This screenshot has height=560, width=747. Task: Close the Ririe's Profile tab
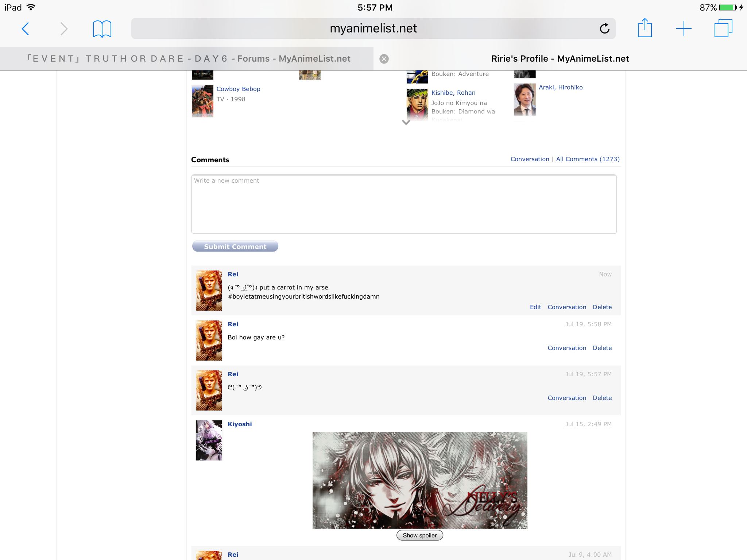coord(384,59)
